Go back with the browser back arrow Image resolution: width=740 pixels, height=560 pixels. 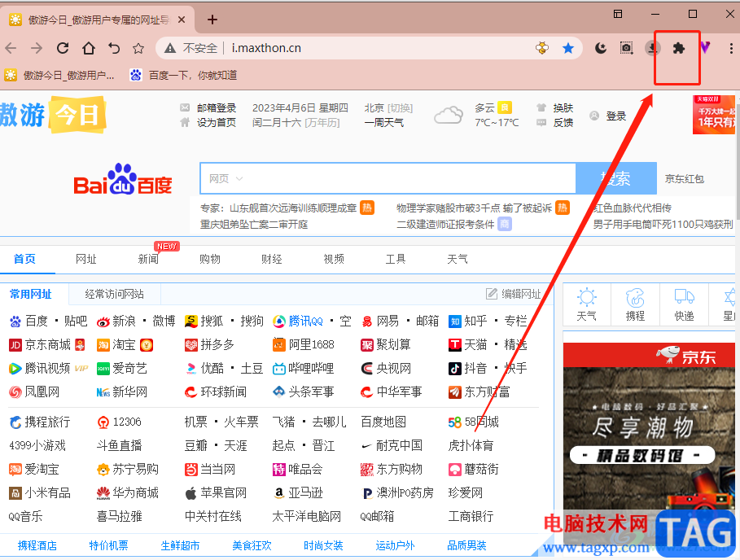coord(11,48)
